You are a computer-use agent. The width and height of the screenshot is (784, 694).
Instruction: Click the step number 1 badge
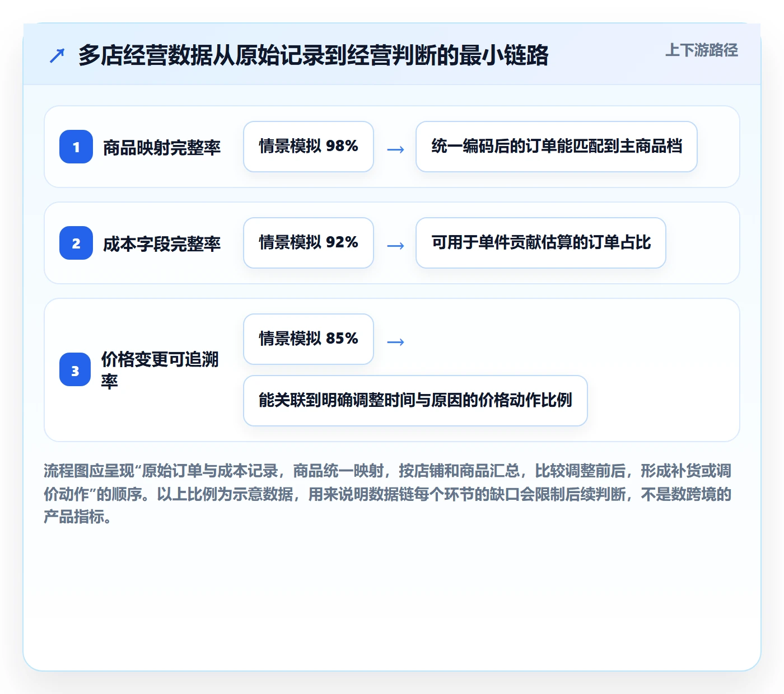[x=76, y=147]
